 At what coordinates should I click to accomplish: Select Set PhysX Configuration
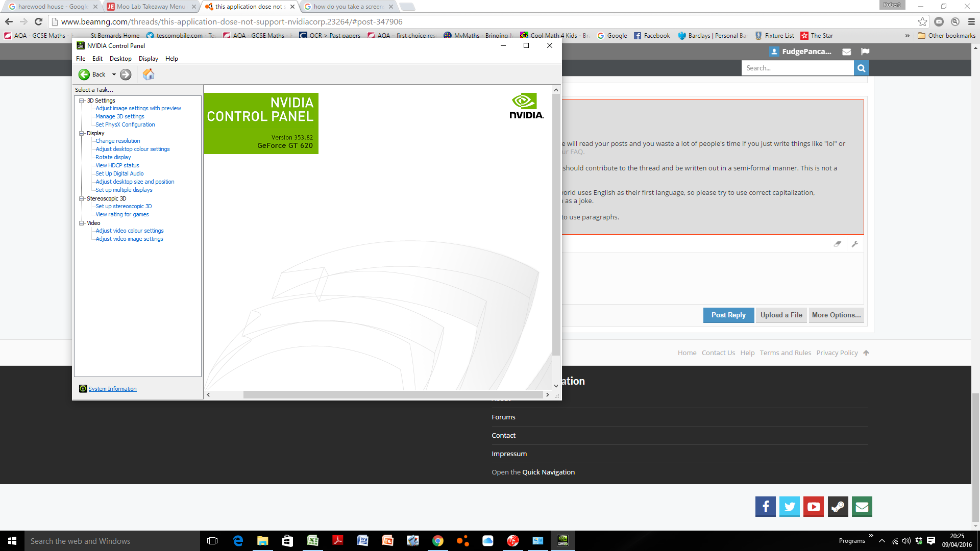point(125,124)
